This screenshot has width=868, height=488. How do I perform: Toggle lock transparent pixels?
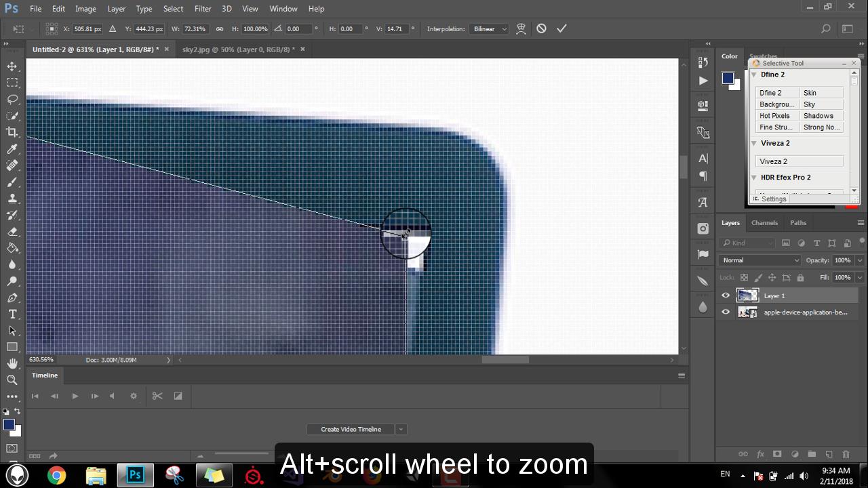click(744, 277)
